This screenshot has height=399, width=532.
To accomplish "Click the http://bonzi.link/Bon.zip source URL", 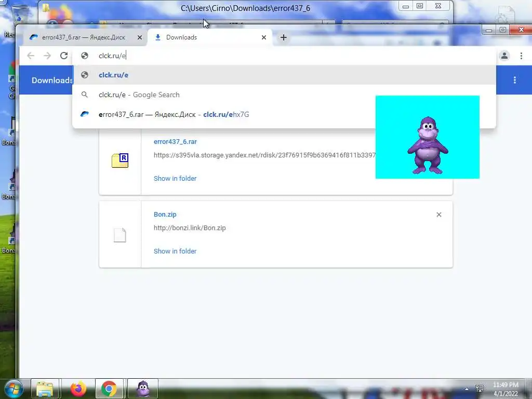I will 190,228.
